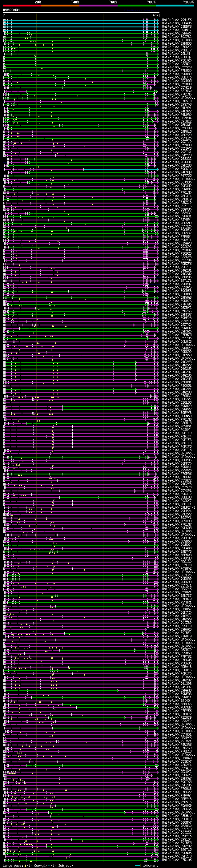Select UniRef100_A5BBM1 label
197x868 pixels.
coord(177,382)
